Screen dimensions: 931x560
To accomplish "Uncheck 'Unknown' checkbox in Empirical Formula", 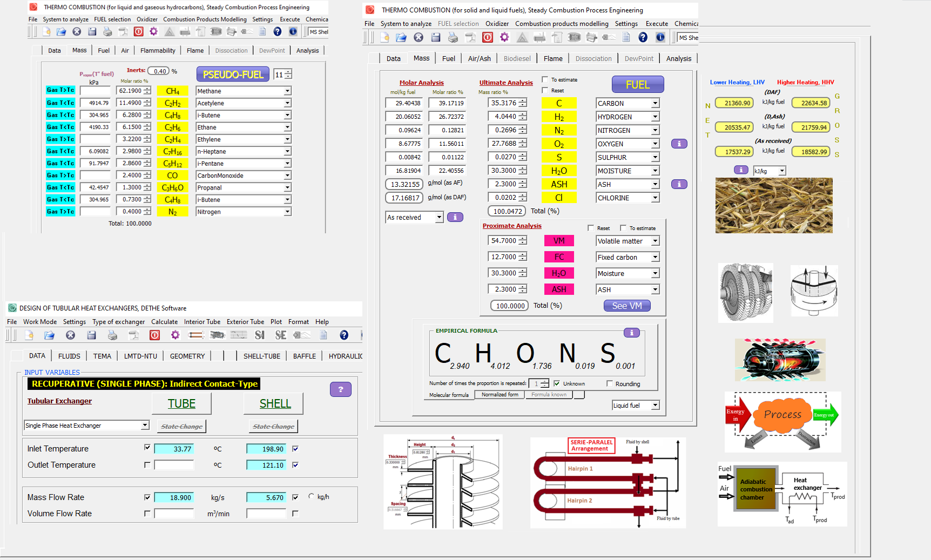I will click(x=556, y=383).
